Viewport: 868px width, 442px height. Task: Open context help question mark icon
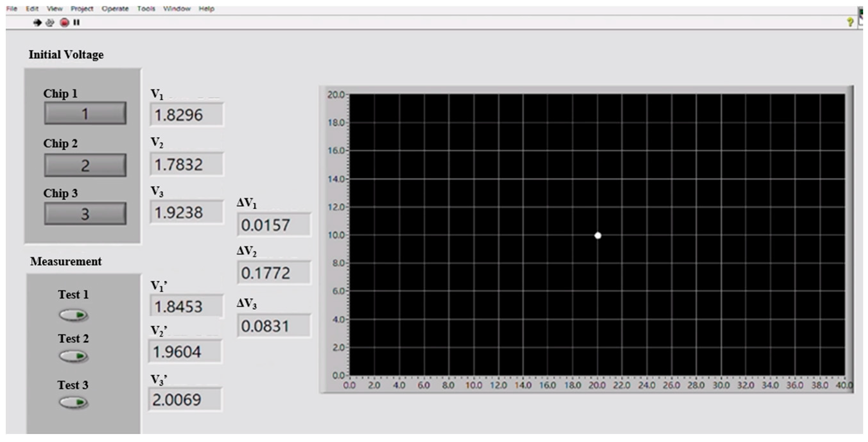850,22
